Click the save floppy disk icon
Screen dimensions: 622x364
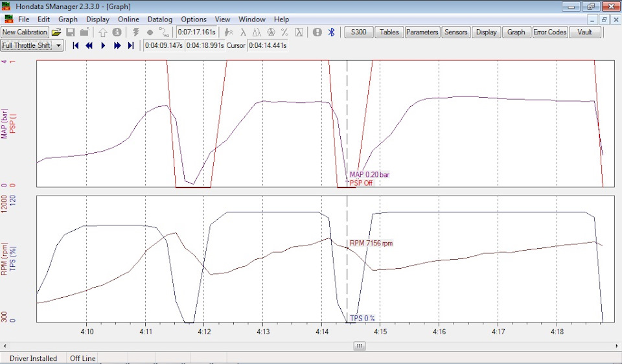click(x=70, y=32)
